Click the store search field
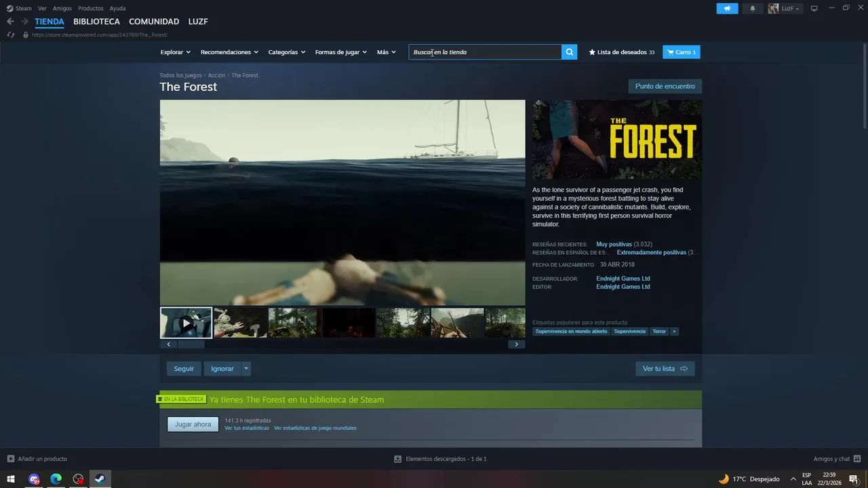The height and width of the screenshot is (488, 868). (485, 52)
